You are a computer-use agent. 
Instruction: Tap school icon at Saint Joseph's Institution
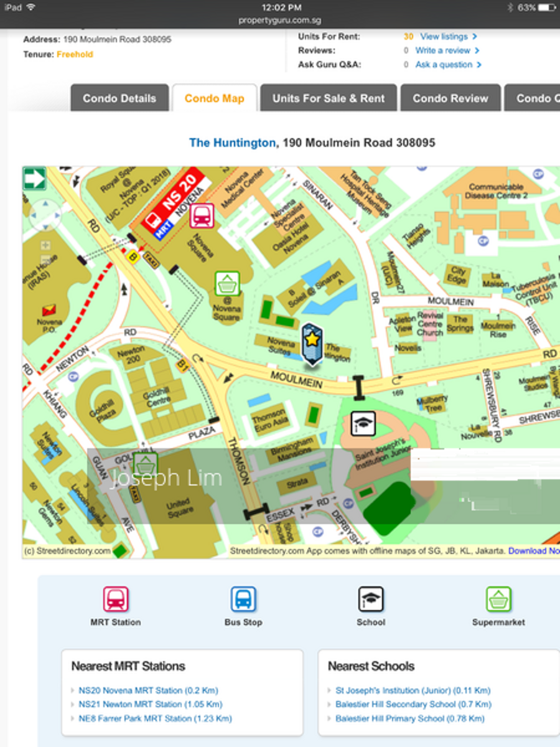point(362,424)
